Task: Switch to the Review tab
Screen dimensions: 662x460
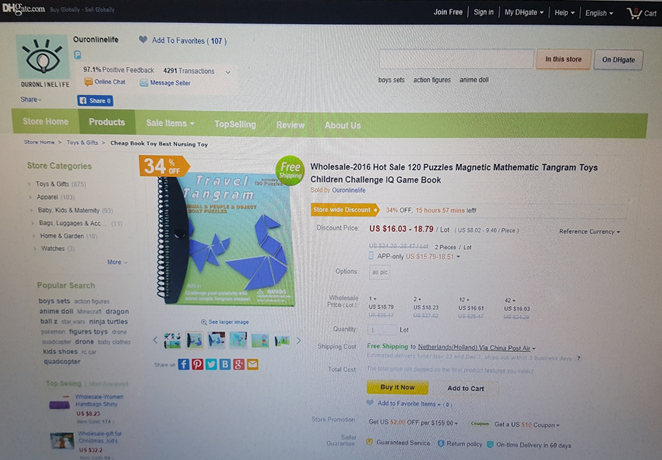Action: click(x=290, y=125)
